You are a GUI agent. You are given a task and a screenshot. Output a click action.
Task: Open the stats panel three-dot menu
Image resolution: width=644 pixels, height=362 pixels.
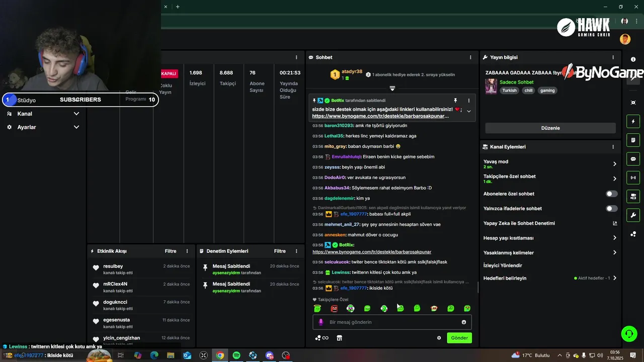click(296, 57)
